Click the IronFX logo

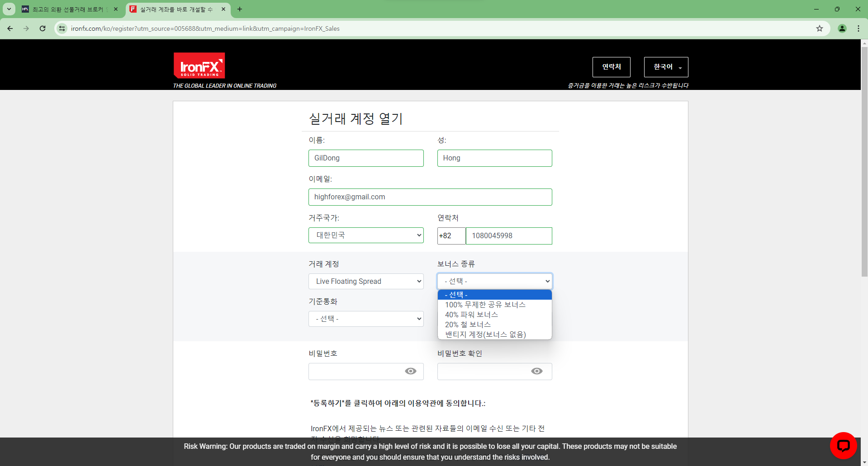199,65
